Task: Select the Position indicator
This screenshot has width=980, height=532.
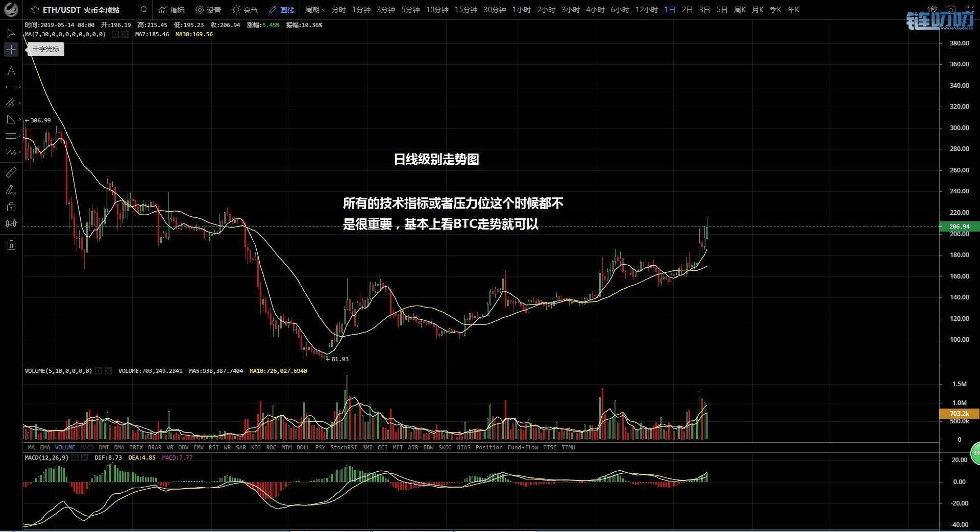Action: [489, 447]
